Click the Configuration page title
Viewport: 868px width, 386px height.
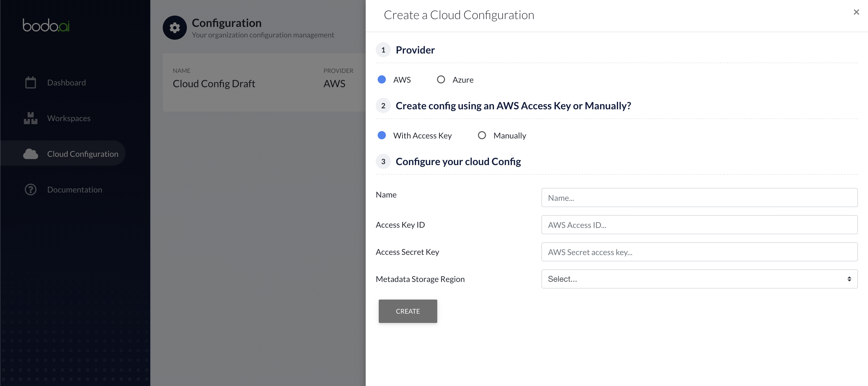(x=227, y=23)
